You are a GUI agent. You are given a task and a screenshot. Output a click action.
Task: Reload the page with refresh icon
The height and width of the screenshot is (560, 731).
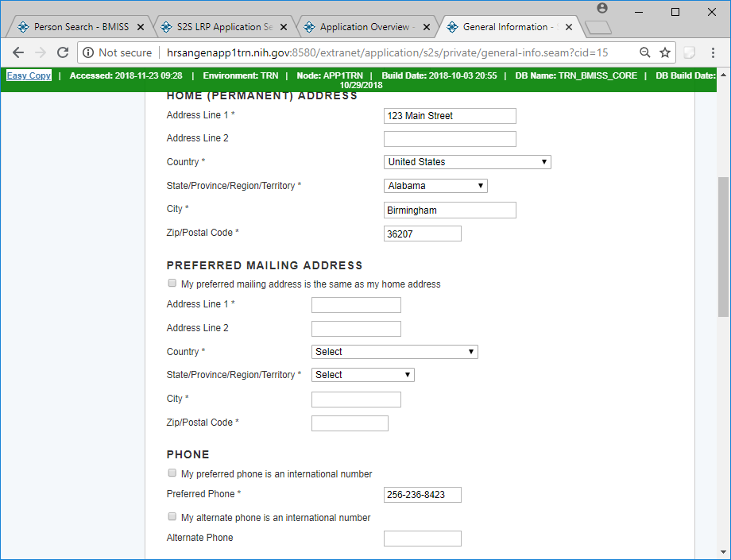click(63, 52)
